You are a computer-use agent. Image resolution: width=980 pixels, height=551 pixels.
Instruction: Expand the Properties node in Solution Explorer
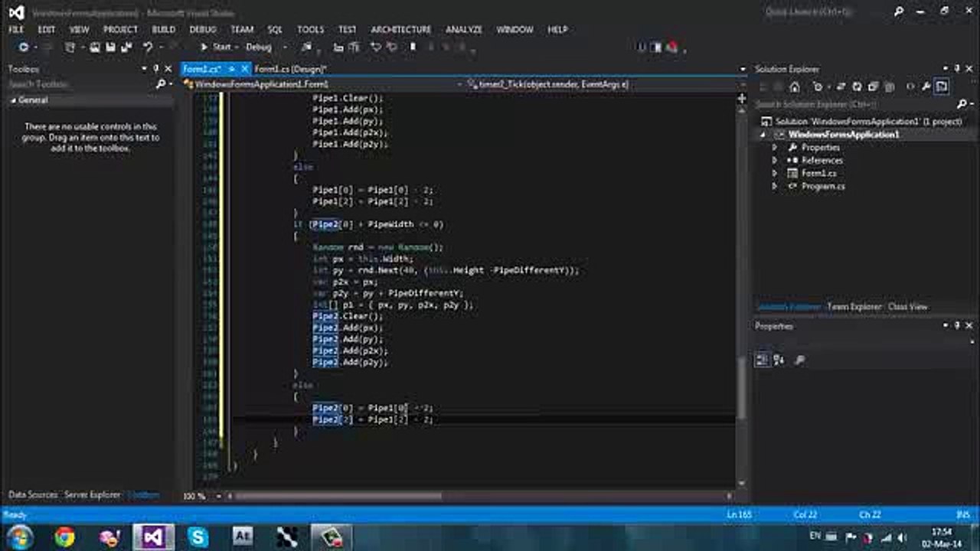click(x=775, y=148)
